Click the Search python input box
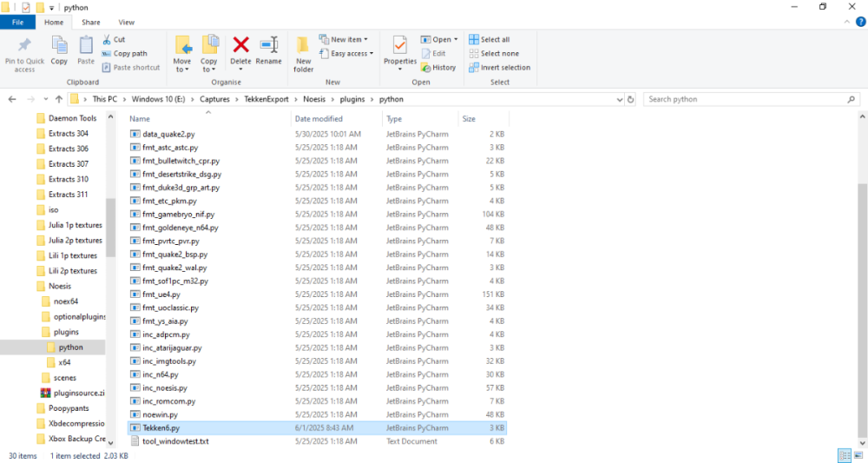 (746, 99)
